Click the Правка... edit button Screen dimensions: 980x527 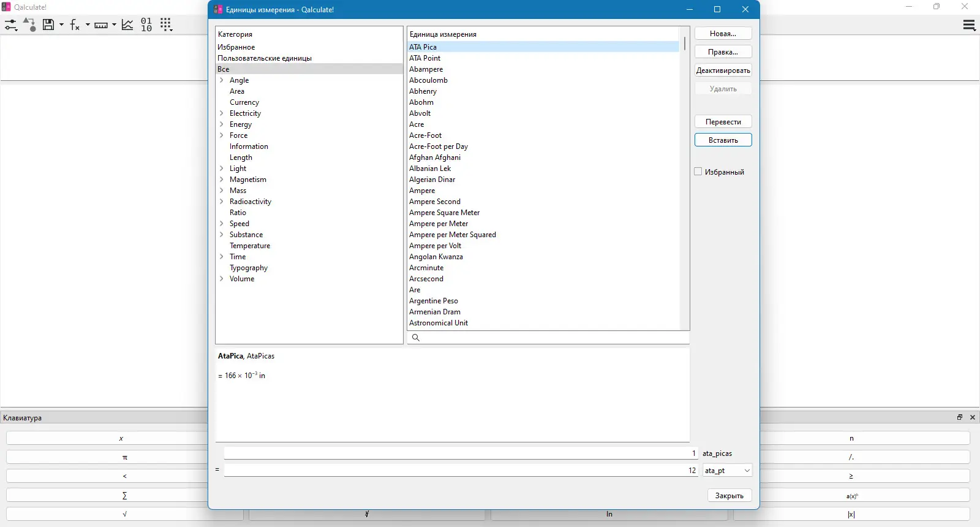pos(723,52)
